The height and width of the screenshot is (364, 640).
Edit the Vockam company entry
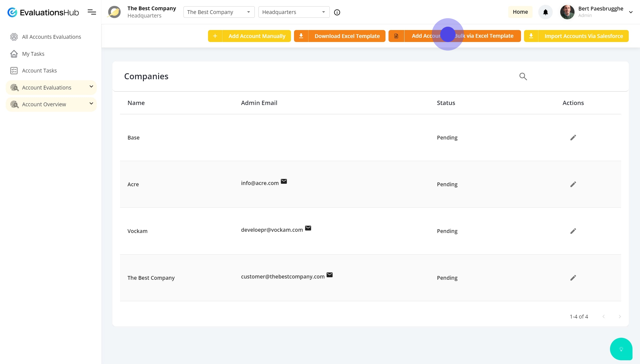pos(573,231)
